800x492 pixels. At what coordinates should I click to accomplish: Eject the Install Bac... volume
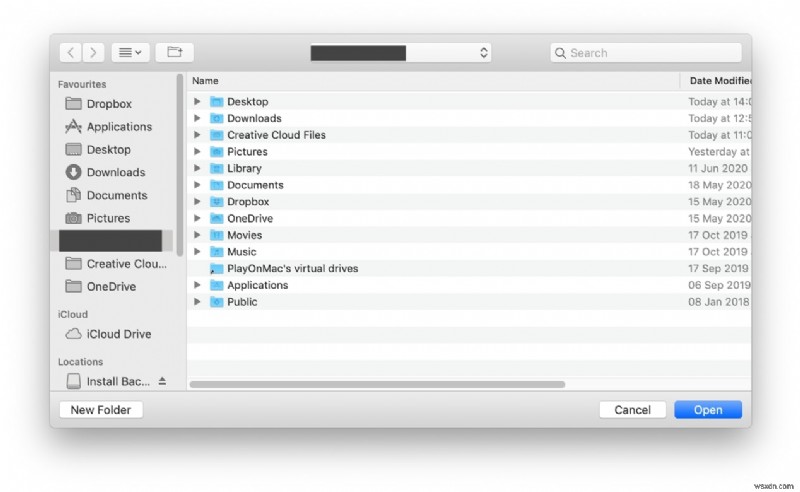click(x=162, y=381)
